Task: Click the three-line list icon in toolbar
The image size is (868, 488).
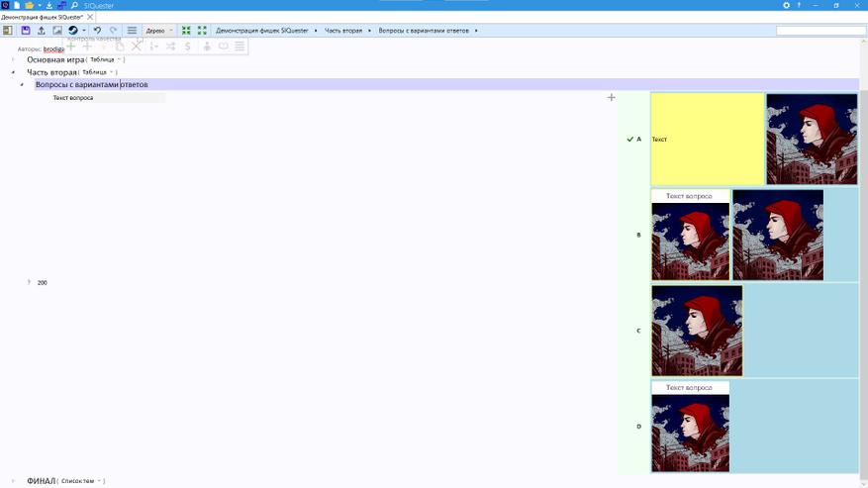Action: pyautogui.click(x=132, y=31)
